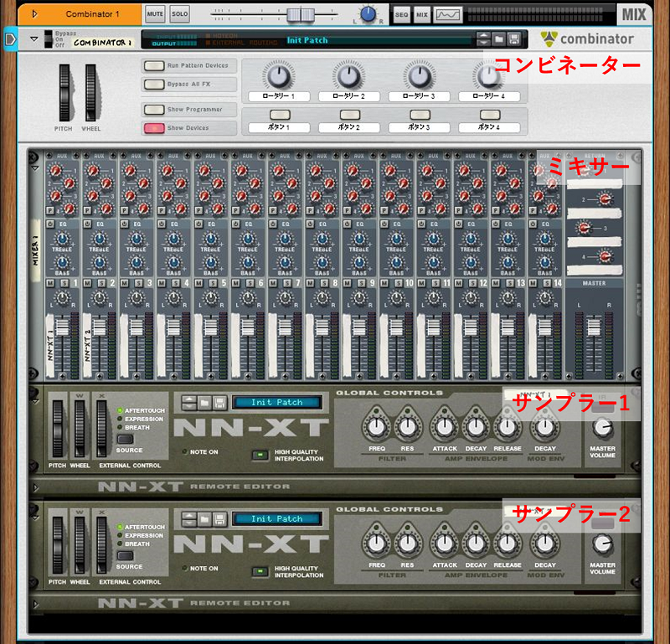Click the mixer channel 1 fader labeled NN-XT 1

(x=62, y=327)
